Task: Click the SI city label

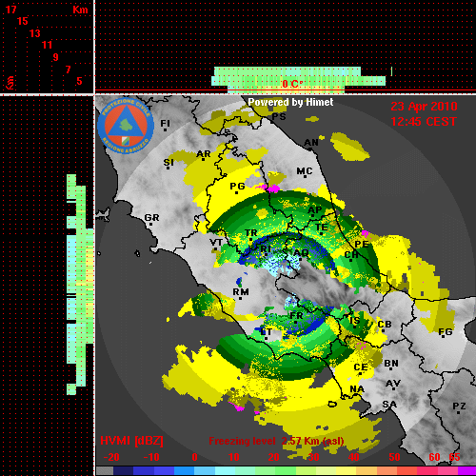Action: (169, 162)
